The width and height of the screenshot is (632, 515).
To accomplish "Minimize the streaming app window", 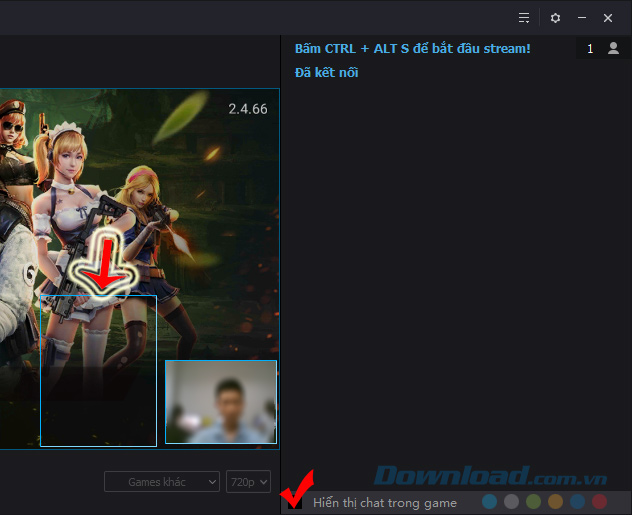I will pos(582,18).
